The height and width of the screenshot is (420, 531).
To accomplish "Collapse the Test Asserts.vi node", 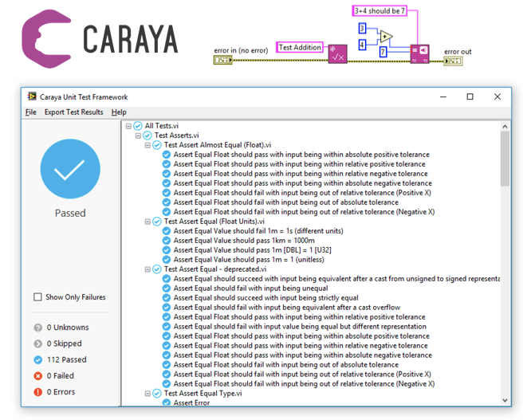I will point(138,135).
